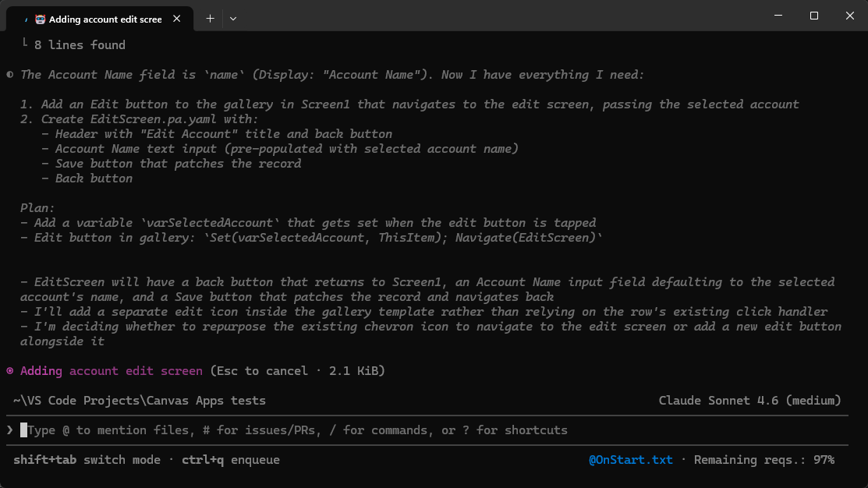Click the prompt chevron before the input
The height and width of the screenshot is (488, 868).
coord(9,430)
